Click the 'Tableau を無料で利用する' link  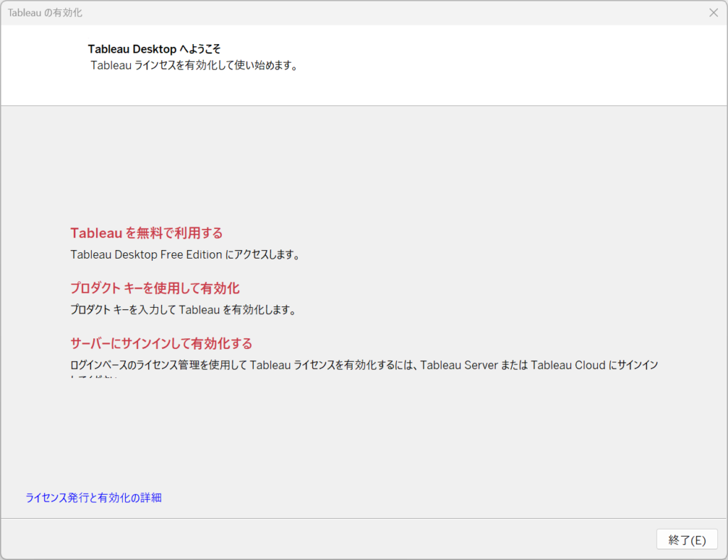(146, 233)
